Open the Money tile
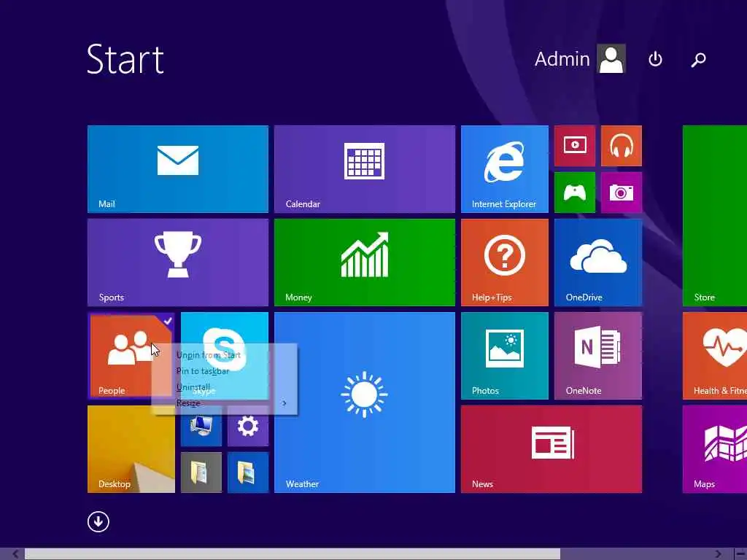 [365, 262]
